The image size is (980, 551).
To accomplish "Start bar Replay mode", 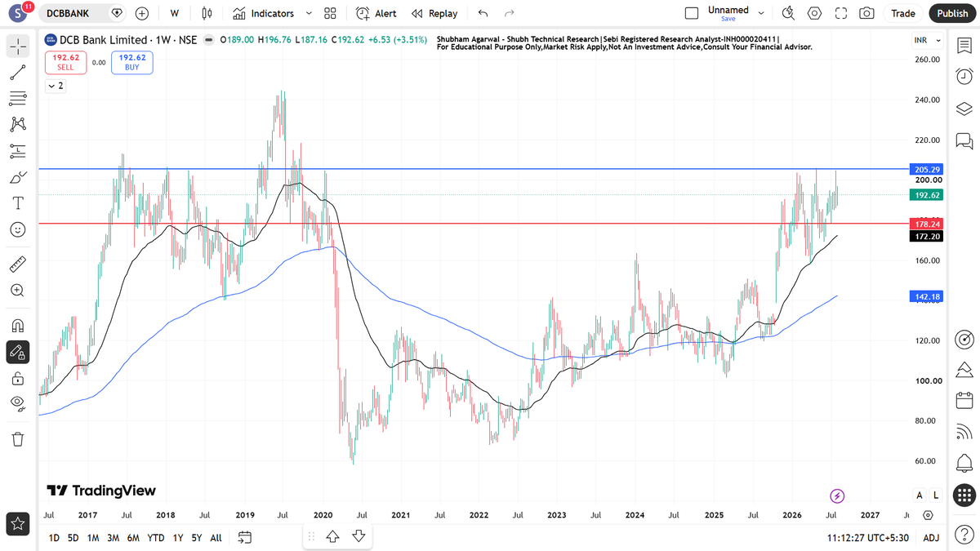I will pyautogui.click(x=434, y=13).
